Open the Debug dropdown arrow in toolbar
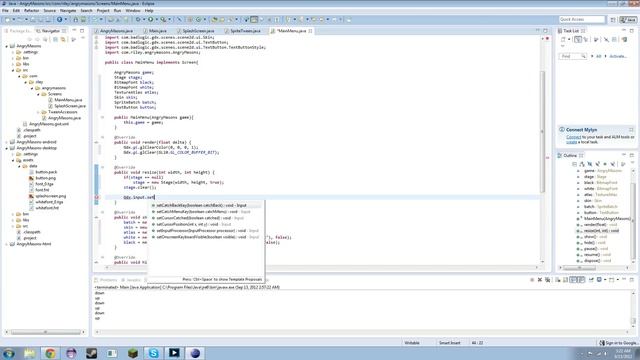Image resolution: width=640 pixels, height=360 pixels. pyautogui.click(x=144, y=20)
